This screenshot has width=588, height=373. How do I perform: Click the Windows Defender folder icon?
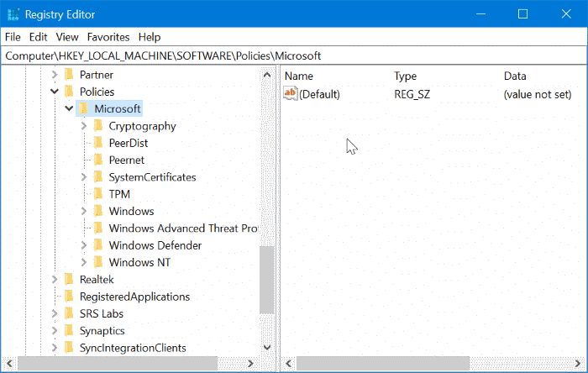click(x=98, y=245)
